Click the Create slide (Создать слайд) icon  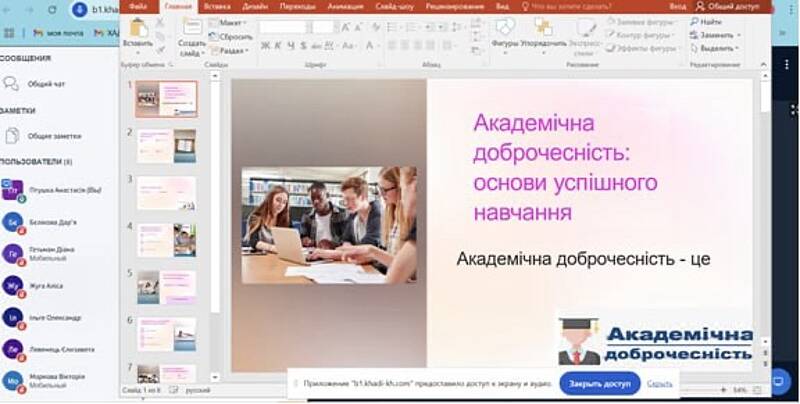pyautogui.click(x=192, y=30)
